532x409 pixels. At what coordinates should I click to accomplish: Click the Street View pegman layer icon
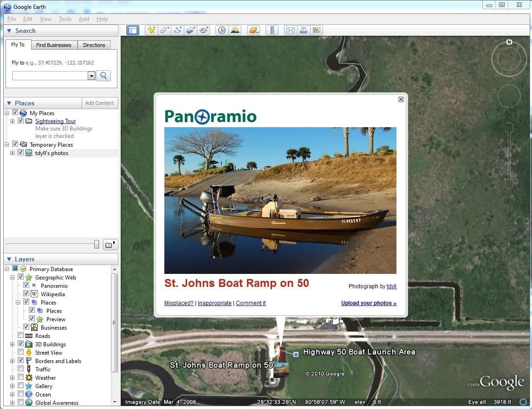29,353
